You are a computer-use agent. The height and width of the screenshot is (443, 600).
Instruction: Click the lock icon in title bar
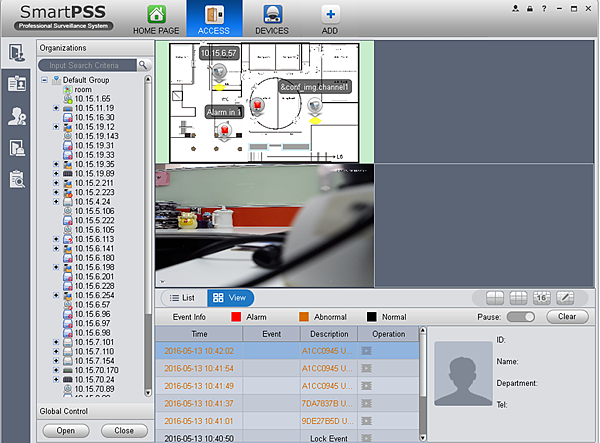point(530,8)
